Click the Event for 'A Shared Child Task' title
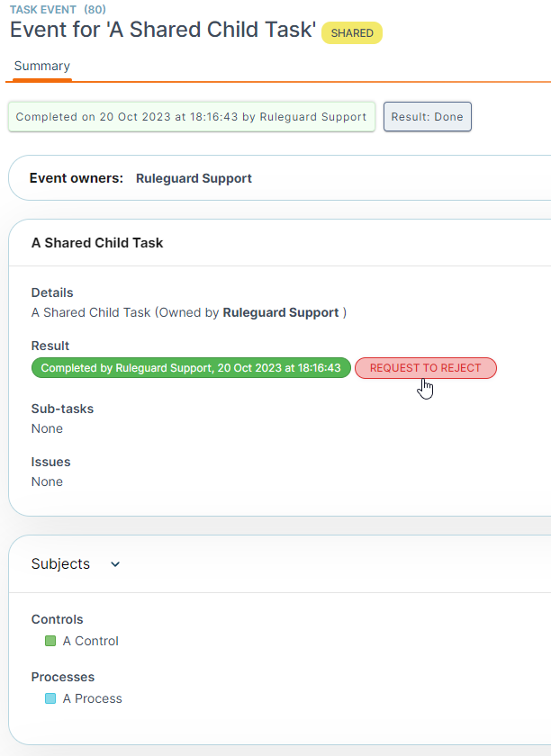 163,30
